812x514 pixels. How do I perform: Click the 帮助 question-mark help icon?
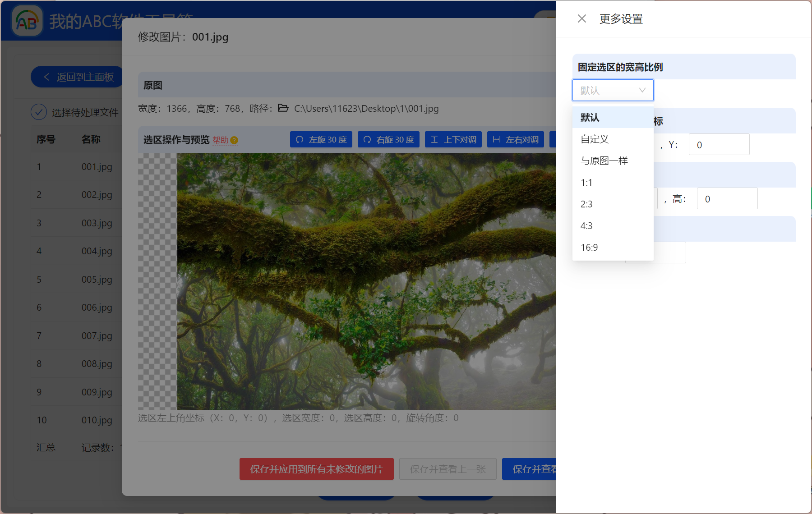coord(234,140)
